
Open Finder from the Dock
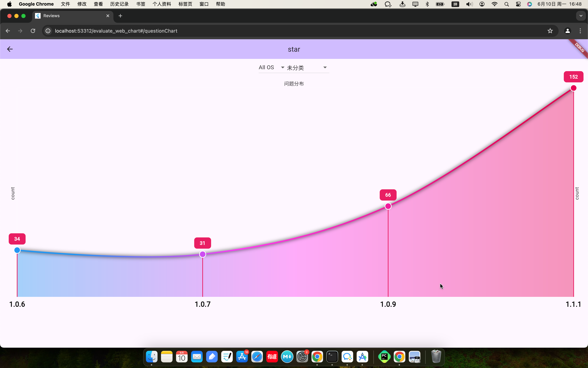(x=152, y=357)
